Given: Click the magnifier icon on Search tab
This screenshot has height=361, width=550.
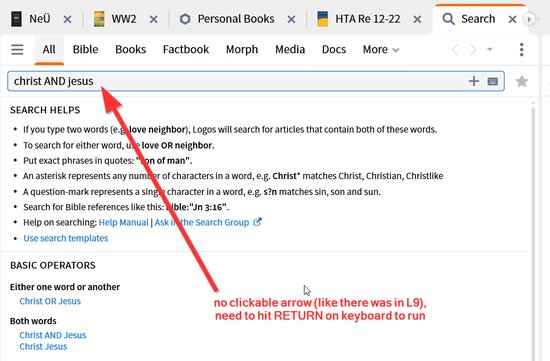Looking at the screenshot, I should click(x=448, y=19).
